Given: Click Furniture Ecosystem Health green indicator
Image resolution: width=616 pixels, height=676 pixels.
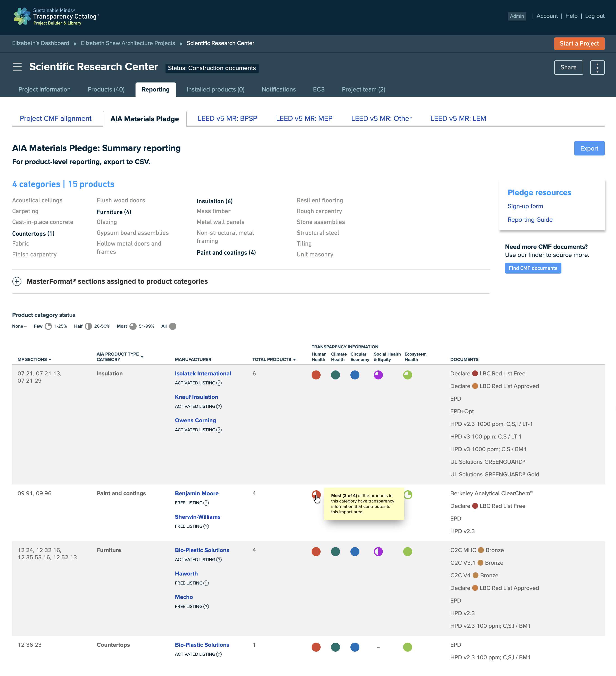Looking at the screenshot, I should click(x=408, y=552).
